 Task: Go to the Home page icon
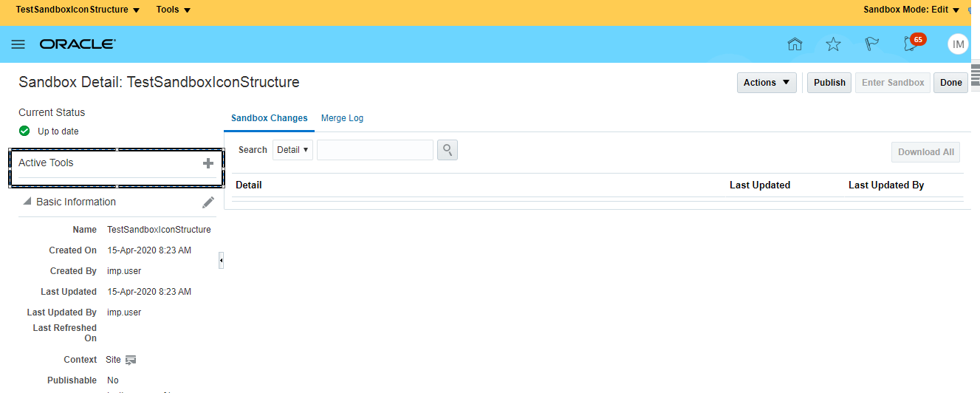point(795,44)
